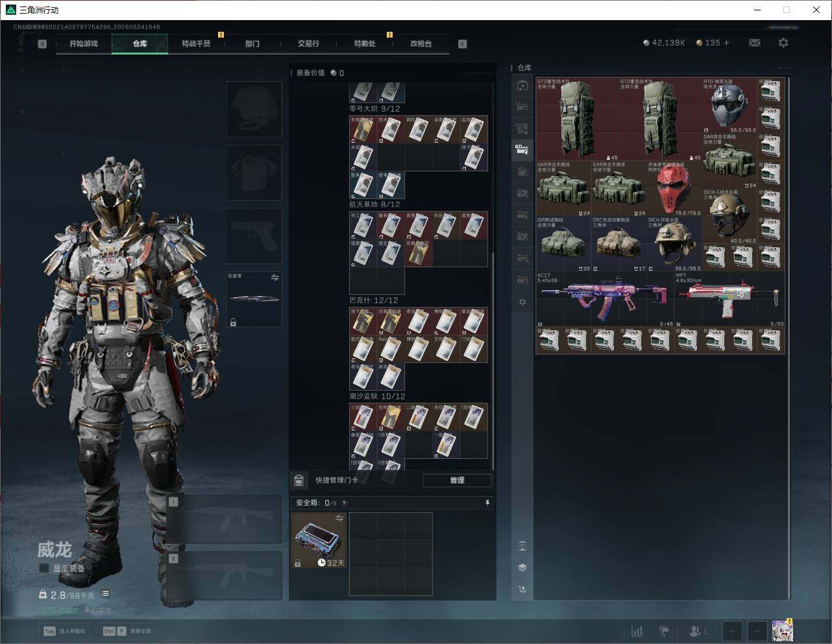Click the empty pistol slot

(x=254, y=236)
